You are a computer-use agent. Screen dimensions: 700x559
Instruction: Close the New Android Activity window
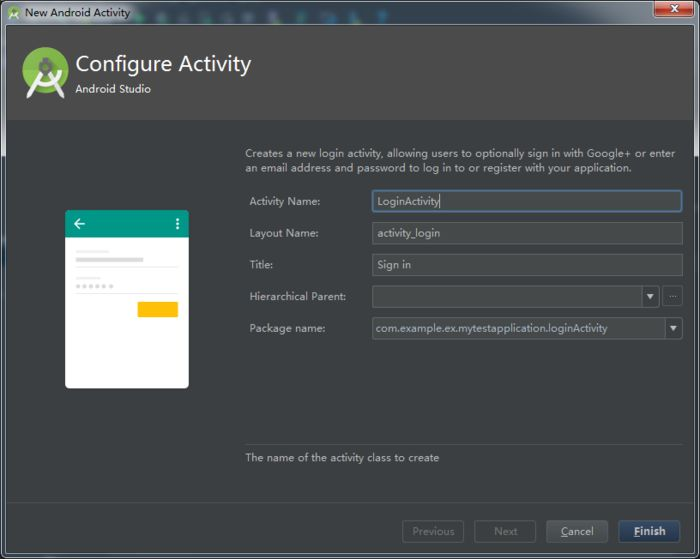(x=674, y=8)
